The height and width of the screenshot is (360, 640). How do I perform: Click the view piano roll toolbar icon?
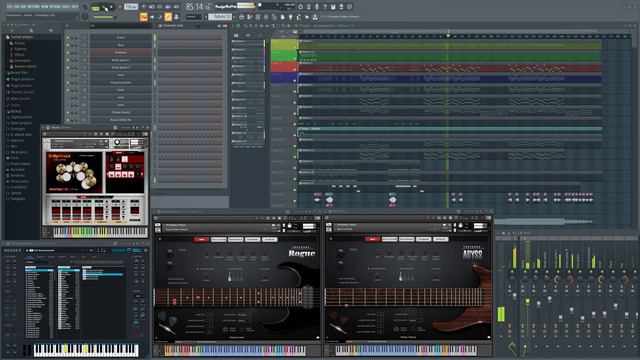click(249, 17)
